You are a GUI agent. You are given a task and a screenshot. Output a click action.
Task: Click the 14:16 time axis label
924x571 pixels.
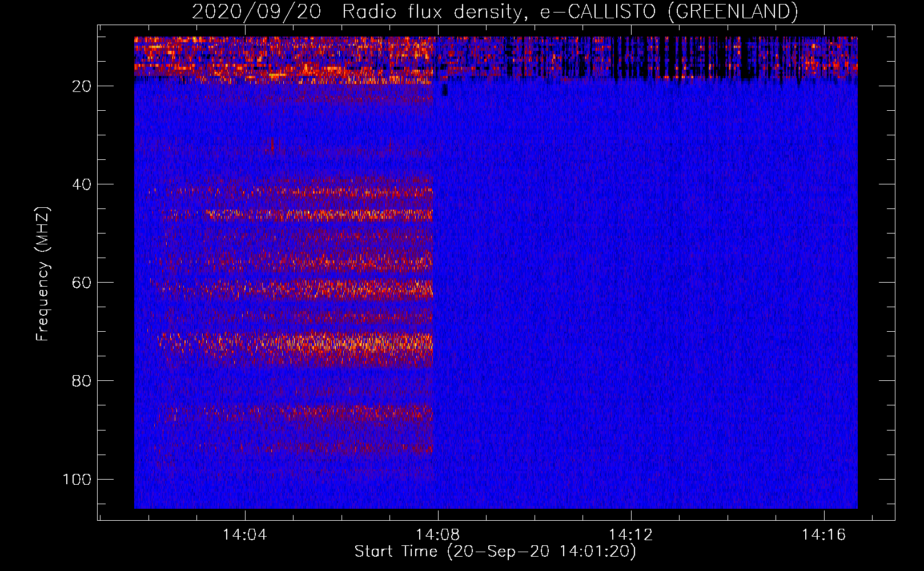(x=824, y=535)
